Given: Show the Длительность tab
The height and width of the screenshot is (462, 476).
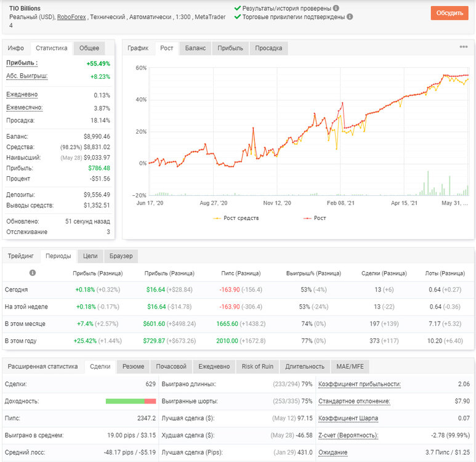Looking at the screenshot, I should click(x=305, y=367).
